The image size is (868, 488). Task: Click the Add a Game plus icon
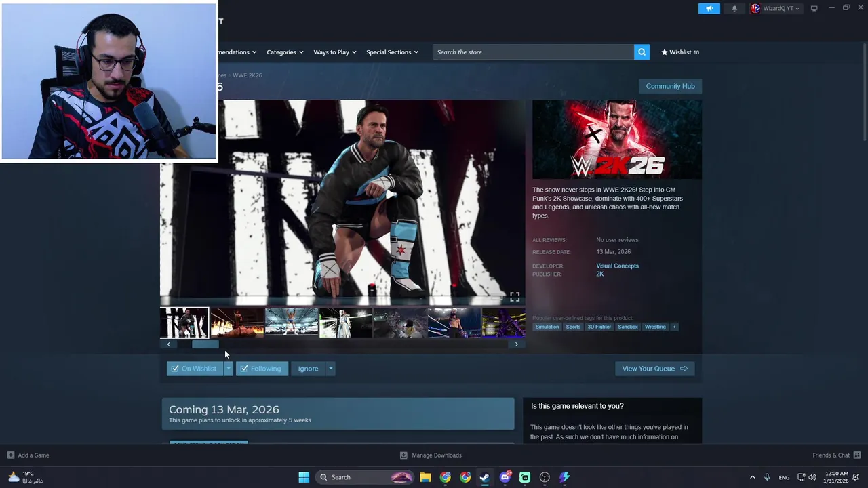point(10,455)
